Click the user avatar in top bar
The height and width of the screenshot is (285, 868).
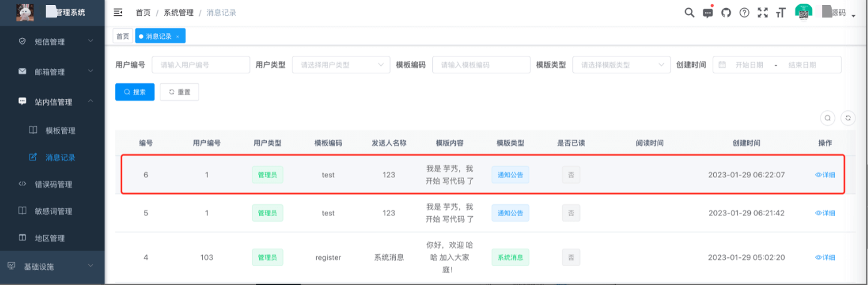coord(803,12)
